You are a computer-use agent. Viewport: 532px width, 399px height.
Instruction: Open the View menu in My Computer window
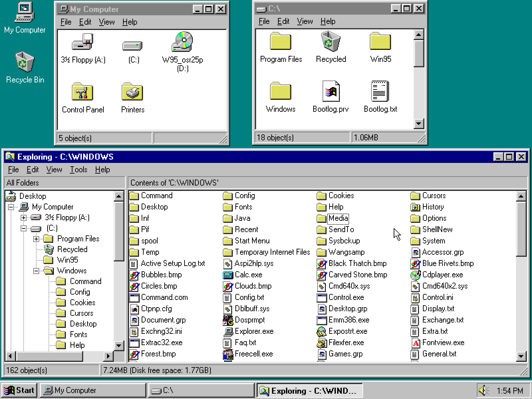pyautogui.click(x=106, y=22)
